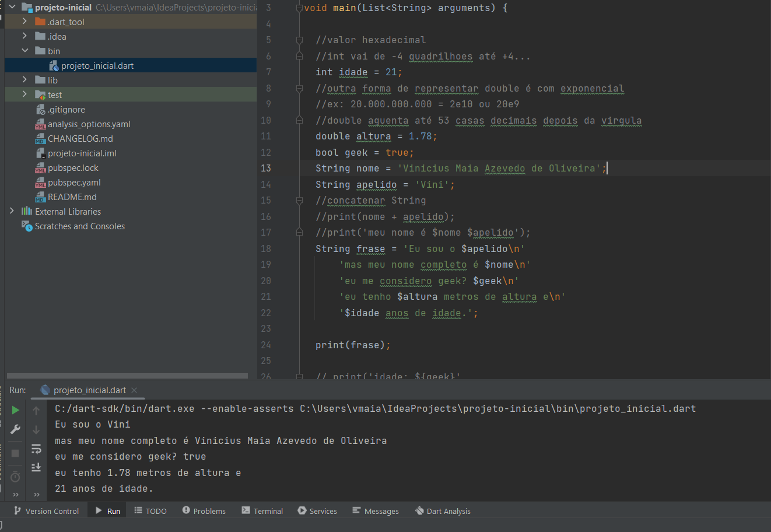Click gutter line number 24

point(266,345)
